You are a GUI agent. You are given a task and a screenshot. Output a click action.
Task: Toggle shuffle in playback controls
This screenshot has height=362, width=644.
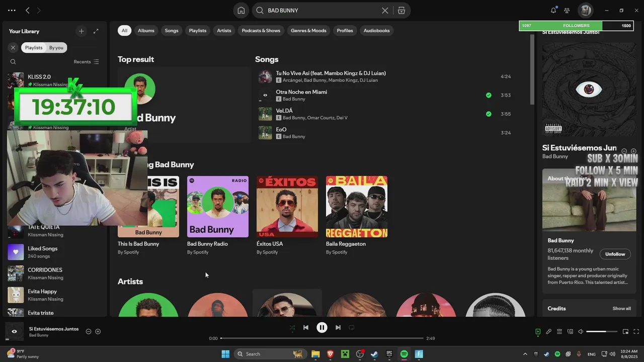coord(292,327)
